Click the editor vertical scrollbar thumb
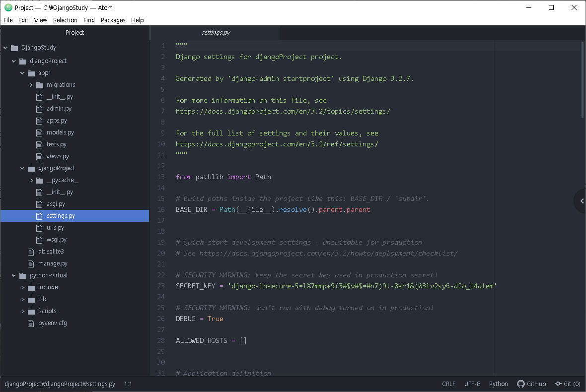The image size is (586, 392). tap(583, 79)
